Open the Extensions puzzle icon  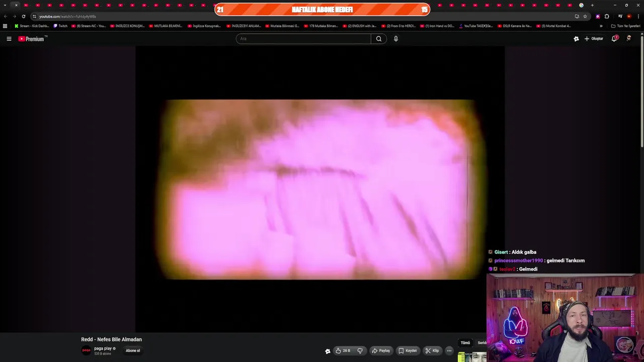point(607,16)
